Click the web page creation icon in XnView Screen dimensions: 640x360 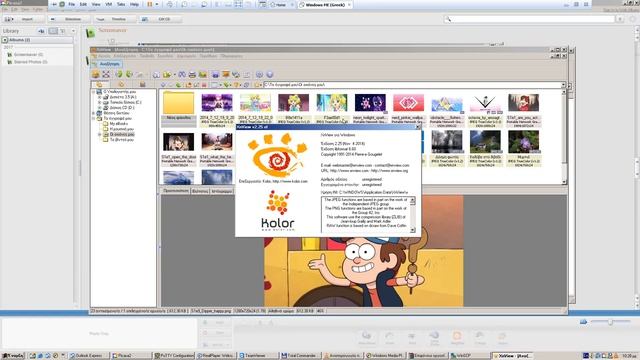(x=247, y=74)
